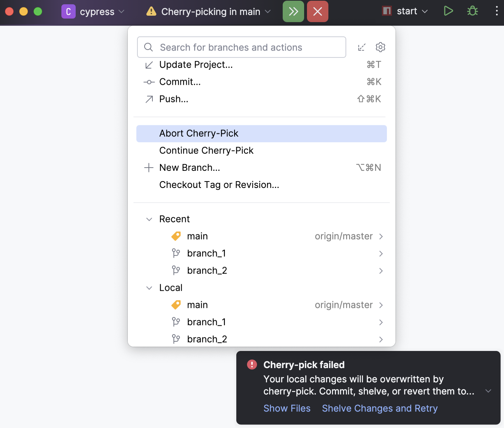
Task: Select the main branch under Local
Action: tap(197, 305)
